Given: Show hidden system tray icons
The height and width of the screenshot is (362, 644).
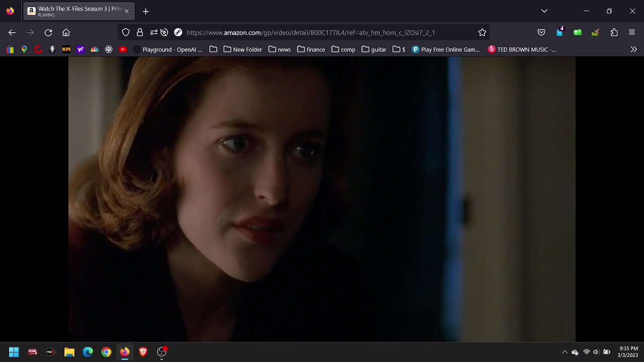Looking at the screenshot, I should point(565,352).
